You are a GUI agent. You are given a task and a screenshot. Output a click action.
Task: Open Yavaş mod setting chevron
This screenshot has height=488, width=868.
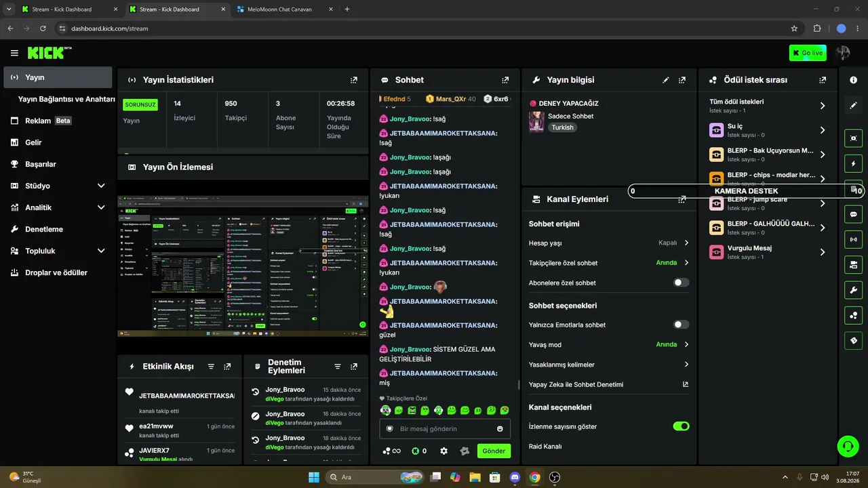click(x=686, y=344)
